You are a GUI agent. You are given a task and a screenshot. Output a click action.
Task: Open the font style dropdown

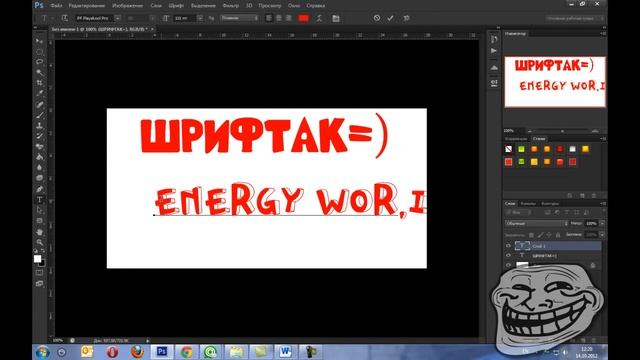[152, 18]
